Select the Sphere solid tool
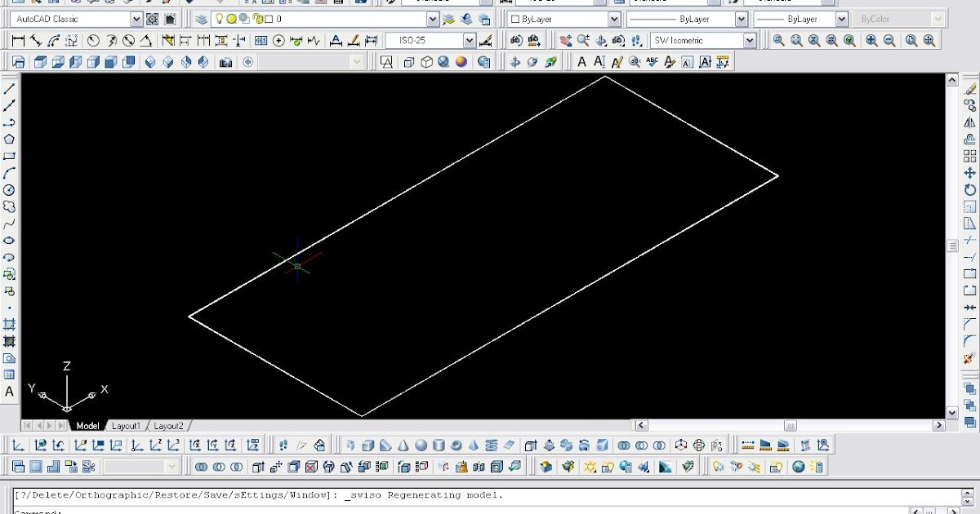This screenshot has width=980, height=514. coord(420,445)
